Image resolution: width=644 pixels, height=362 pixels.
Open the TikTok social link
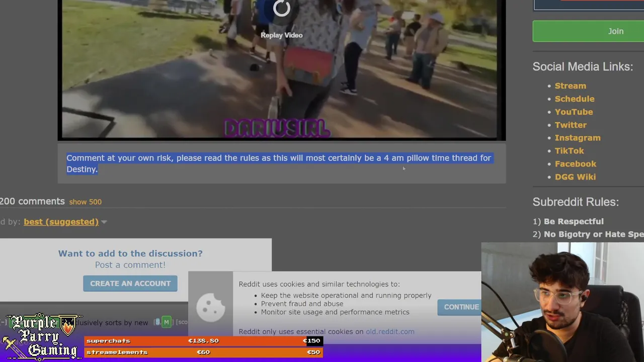[569, 151]
